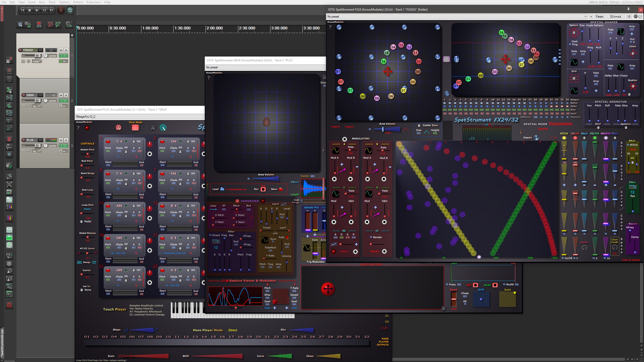
Task: Toggle FX bypass power on FX2432 track
Action: click(66, 56)
